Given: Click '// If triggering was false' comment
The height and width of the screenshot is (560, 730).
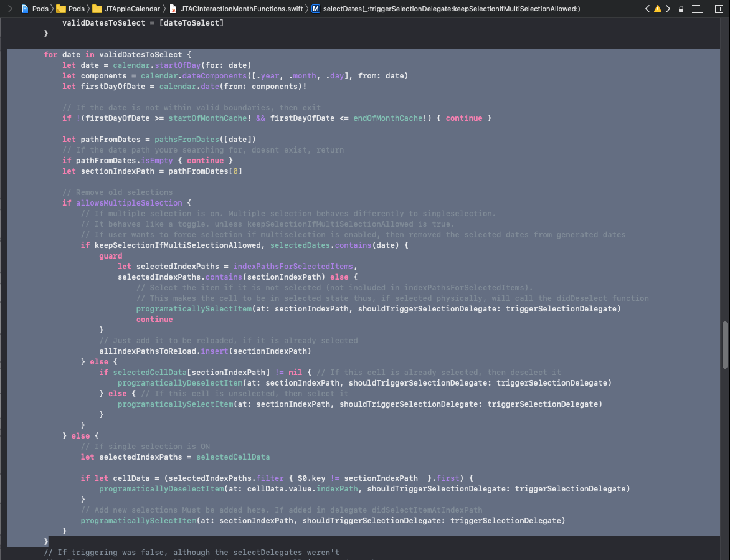Looking at the screenshot, I should 191,553.
